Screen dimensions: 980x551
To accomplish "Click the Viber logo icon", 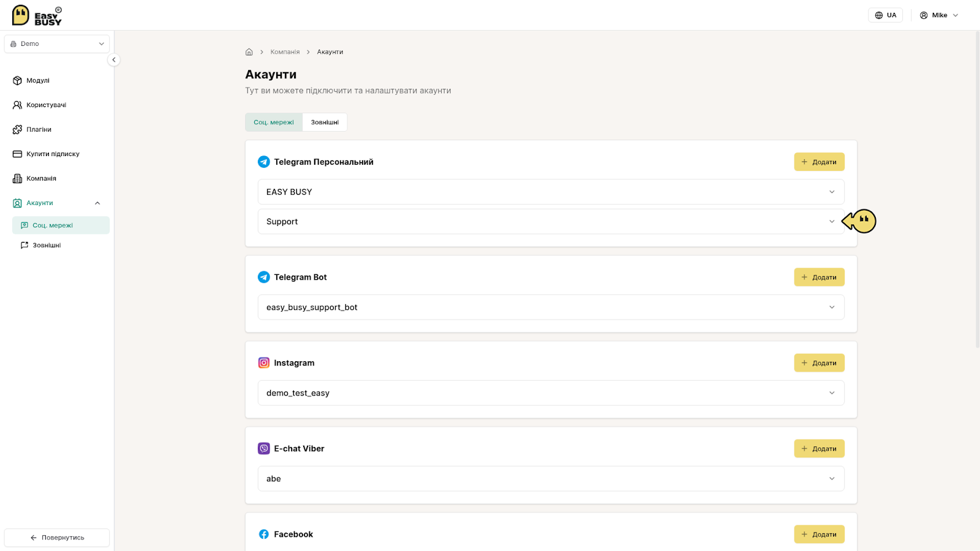I will click(264, 449).
